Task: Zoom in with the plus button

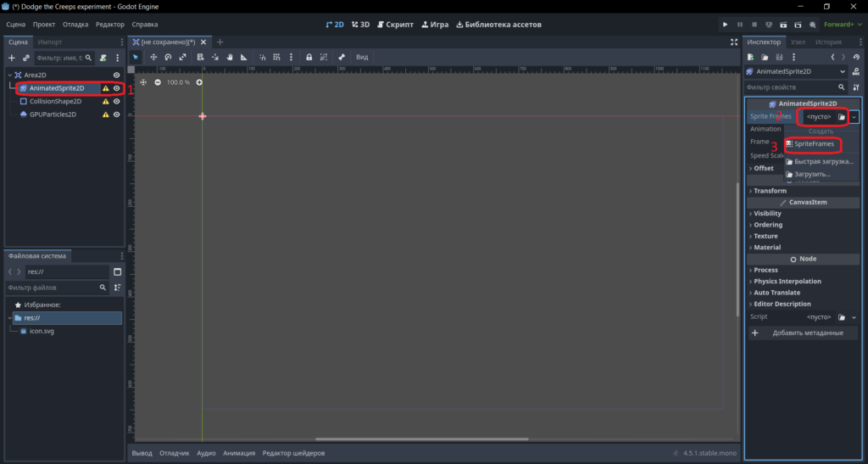Action: tap(199, 82)
